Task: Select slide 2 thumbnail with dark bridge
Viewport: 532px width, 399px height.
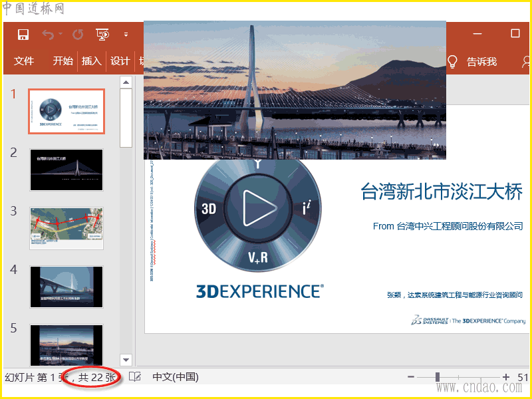Action: (66, 170)
